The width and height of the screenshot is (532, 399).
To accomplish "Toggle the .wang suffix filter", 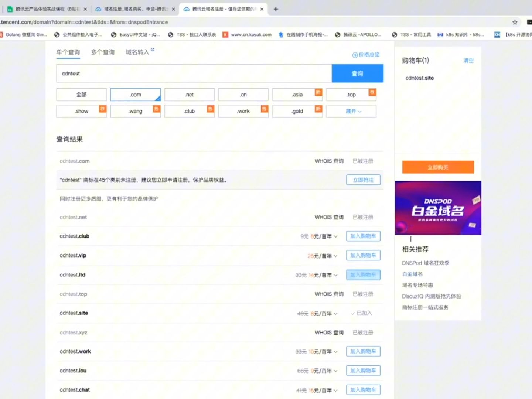I will (135, 111).
